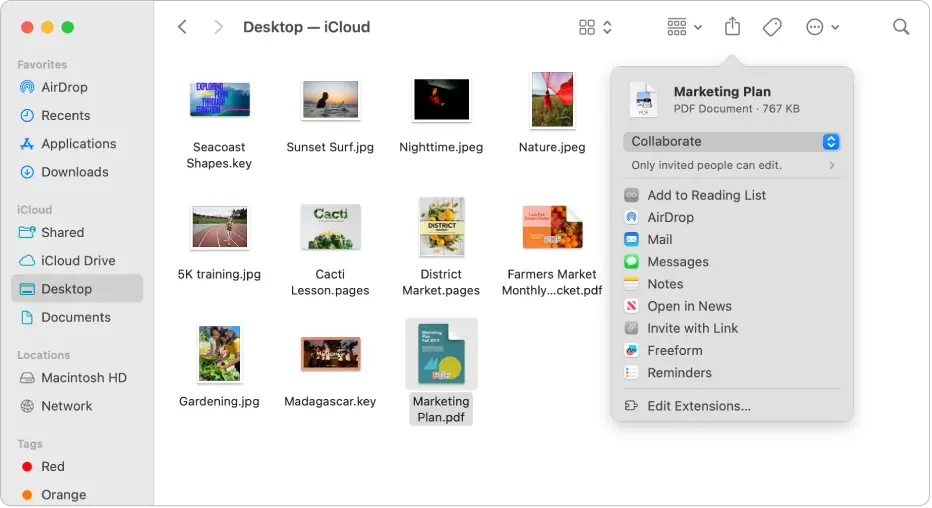Screen dimensions: 932x508
Task: Click Edit Extensions… button
Action: click(698, 406)
